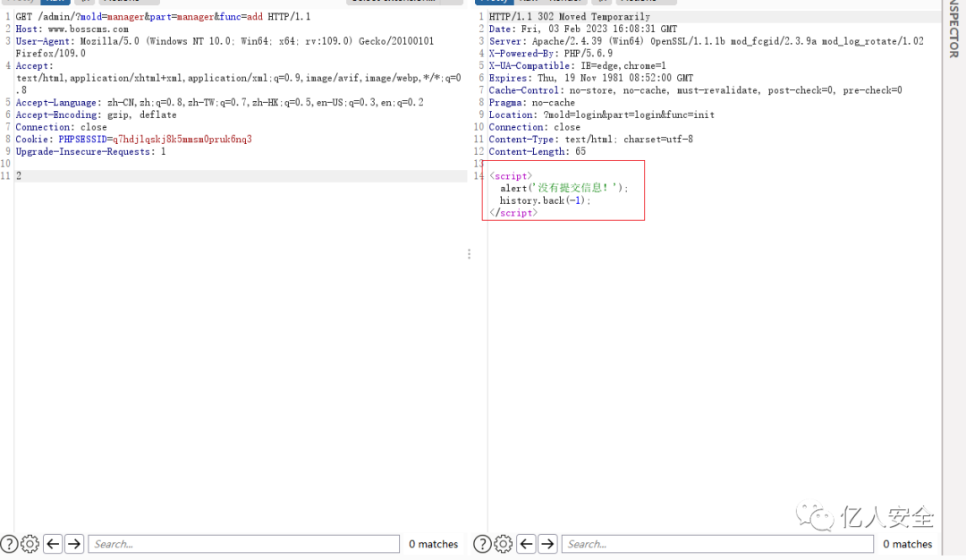
Task: Select the Upgrade-Insecure-Requests header
Action: [x=90, y=151]
